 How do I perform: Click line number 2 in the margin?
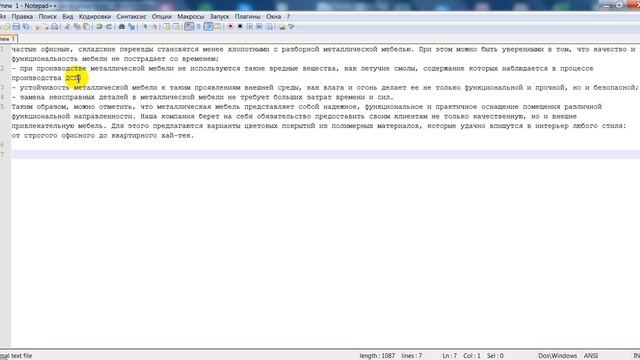coord(3,69)
